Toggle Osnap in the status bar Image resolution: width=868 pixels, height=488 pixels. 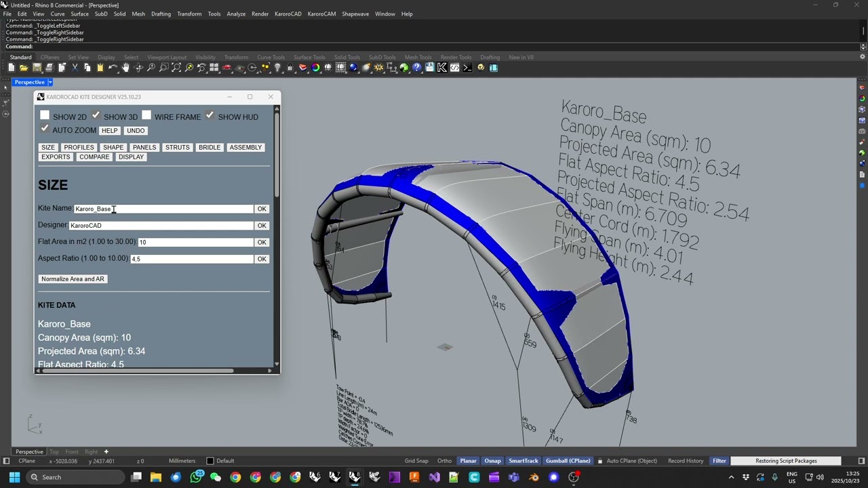[492, 461]
